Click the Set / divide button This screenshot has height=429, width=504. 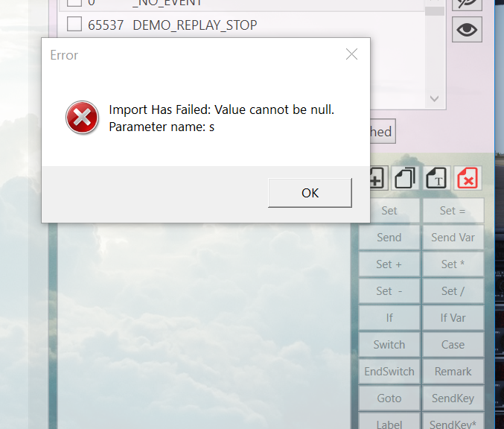(x=453, y=291)
